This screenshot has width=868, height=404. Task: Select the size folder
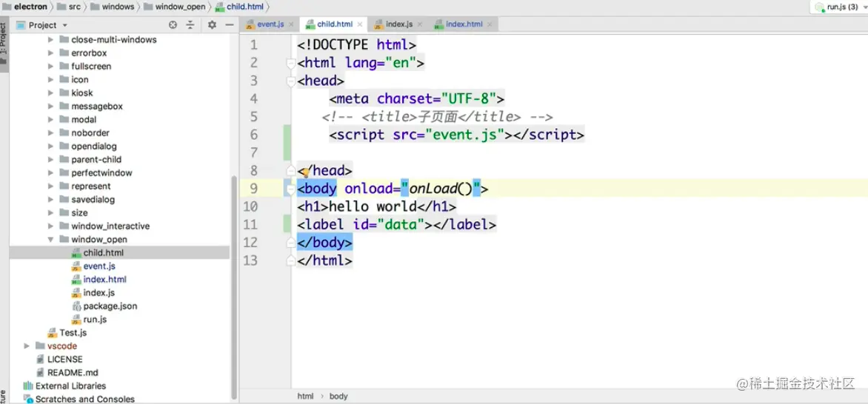point(79,212)
